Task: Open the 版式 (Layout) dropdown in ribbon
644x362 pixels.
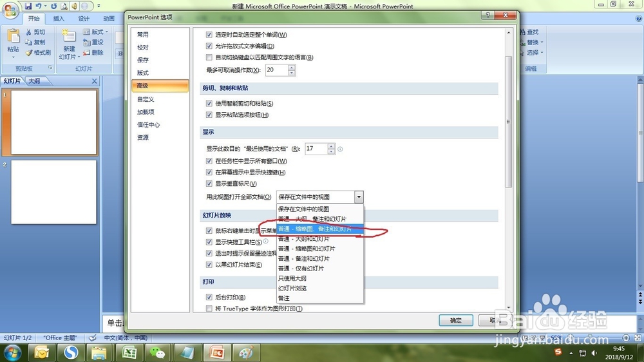Action: point(96,32)
